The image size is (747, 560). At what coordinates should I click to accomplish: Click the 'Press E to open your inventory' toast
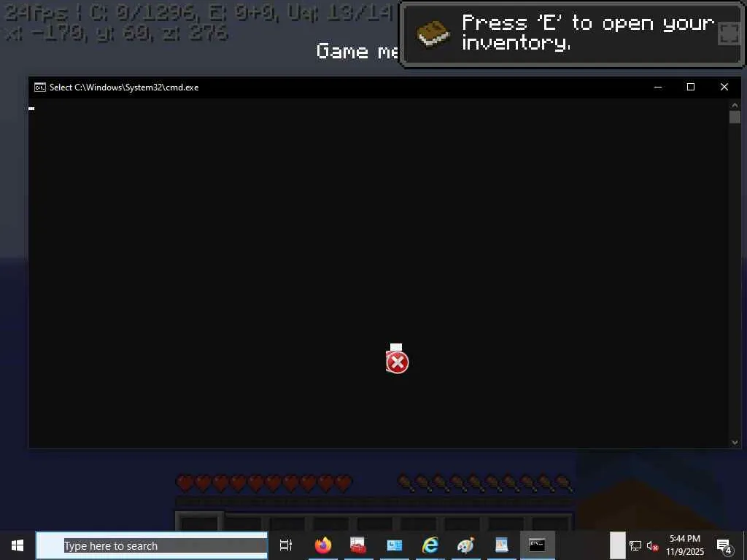point(571,34)
